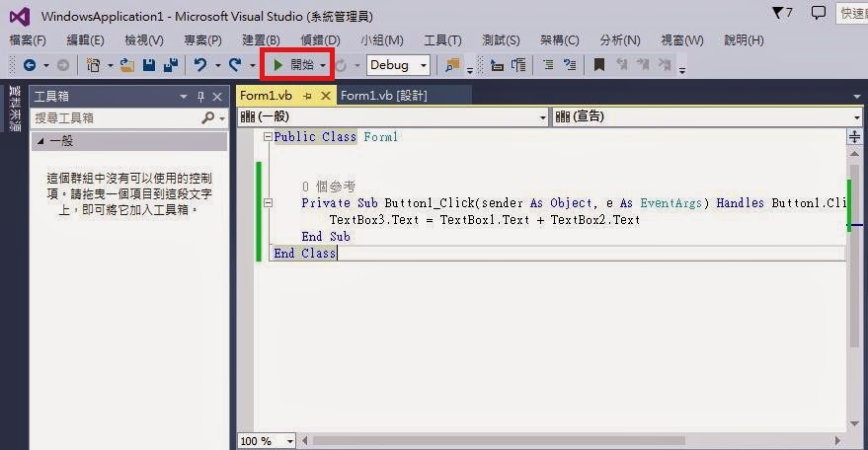Viewport: 868px width, 450px height.
Task: Click the uncomment selected lines icon
Action: [569, 65]
